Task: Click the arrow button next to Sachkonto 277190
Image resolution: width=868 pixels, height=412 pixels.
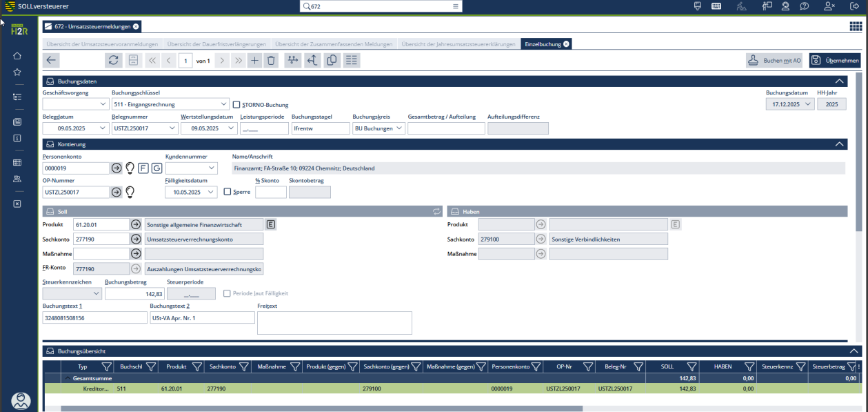Action: tap(136, 239)
